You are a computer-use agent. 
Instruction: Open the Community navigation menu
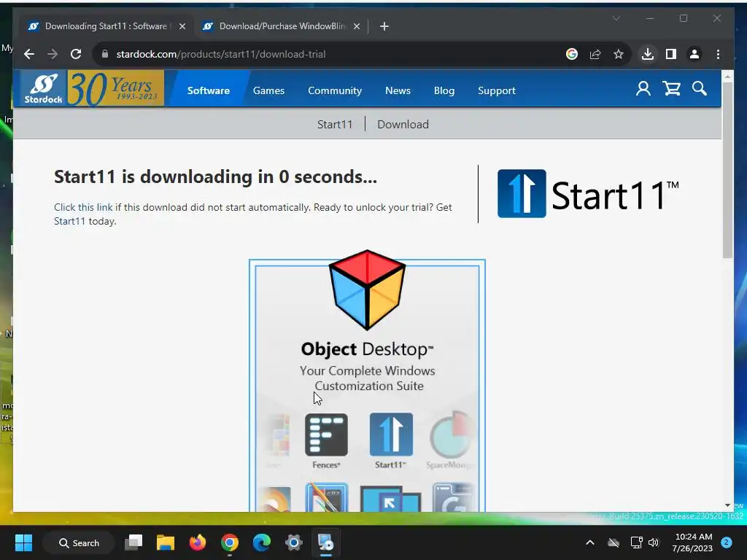coord(335,90)
